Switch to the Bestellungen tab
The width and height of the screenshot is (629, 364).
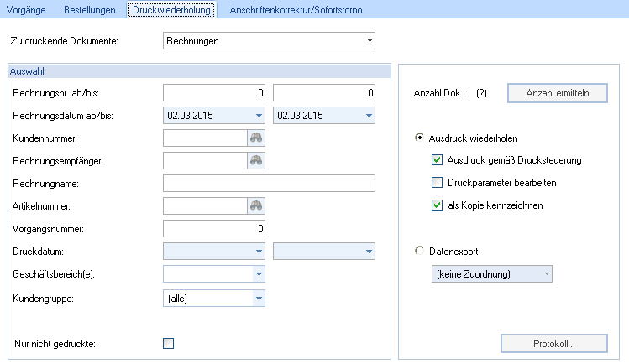[x=92, y=10]
